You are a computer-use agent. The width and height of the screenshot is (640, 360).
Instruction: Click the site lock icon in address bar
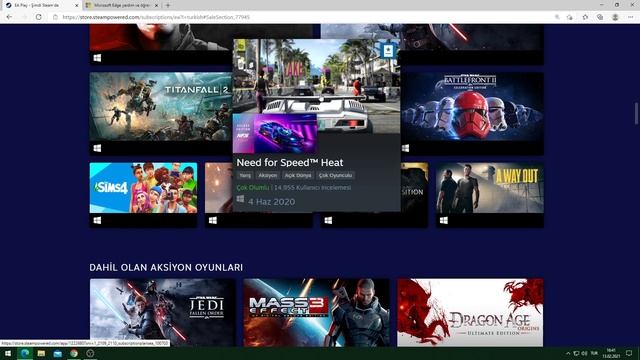coord(56,17)
